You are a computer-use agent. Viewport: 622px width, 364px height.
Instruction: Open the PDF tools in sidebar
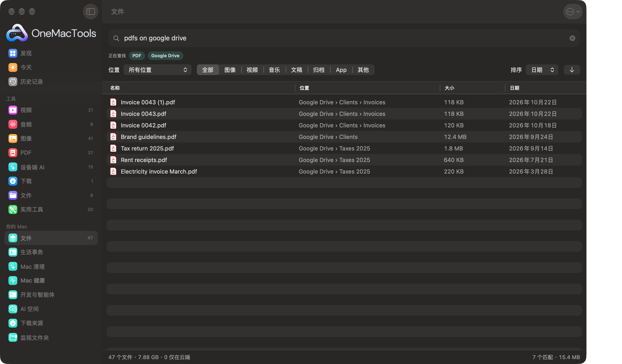[x=51, y=153]
